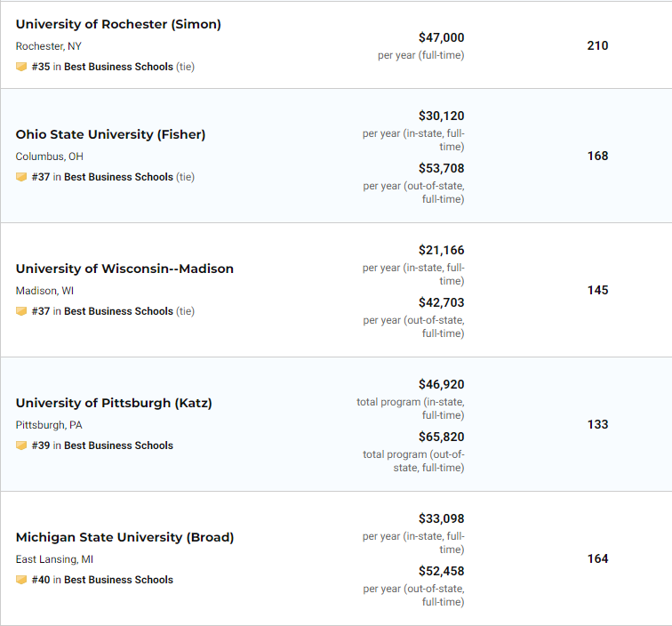Click the badge icon beside #35 ranking
Viewport: 672px width, 626px height.
click(21, 67)
